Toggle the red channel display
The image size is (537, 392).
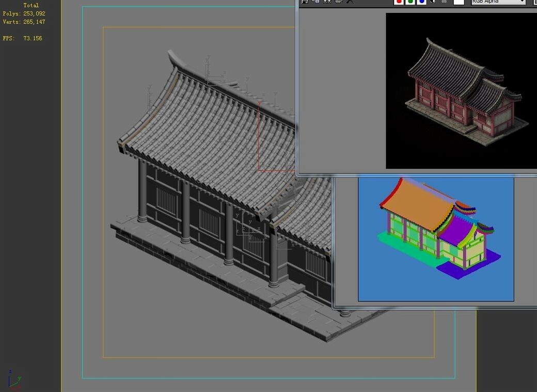point(399,2)
